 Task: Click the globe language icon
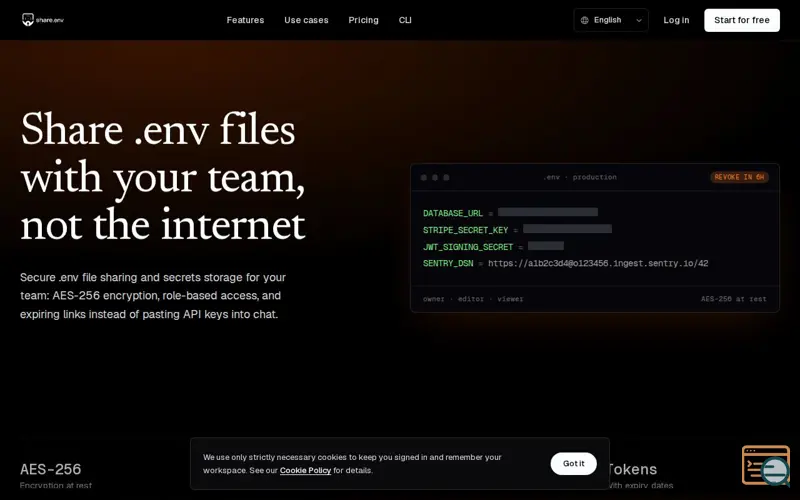[x=585, y=20]
